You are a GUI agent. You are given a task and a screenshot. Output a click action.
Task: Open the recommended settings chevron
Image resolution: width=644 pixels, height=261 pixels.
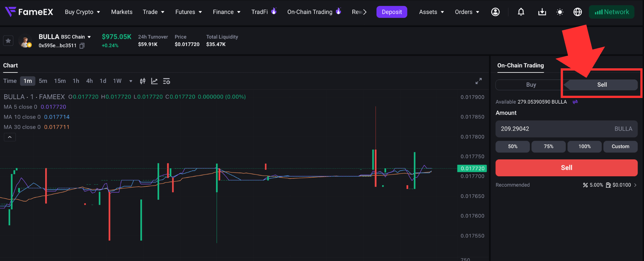[635, 185]
